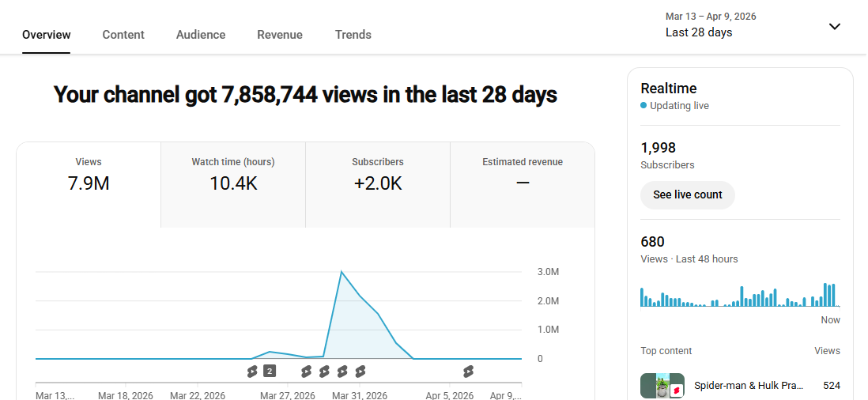The width and height of the screenshot is (868, 400).
Task: Open the Audience tab
Action: coord(201,35)
